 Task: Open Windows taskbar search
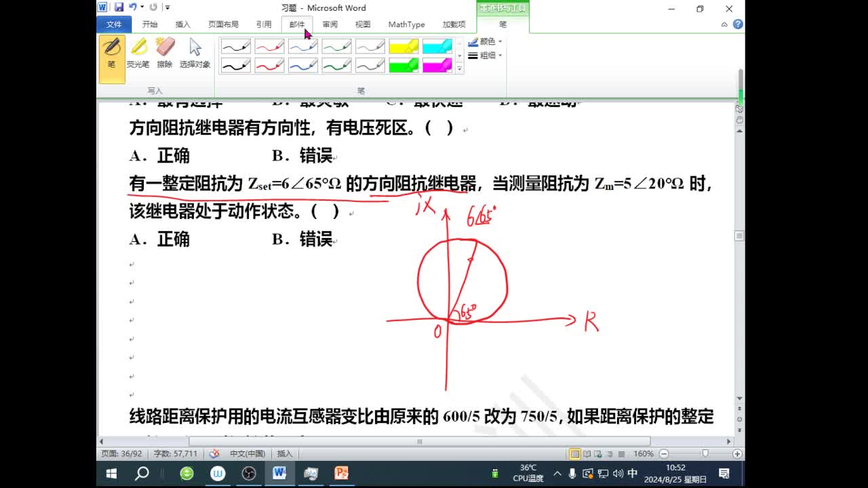click(142, 474)
